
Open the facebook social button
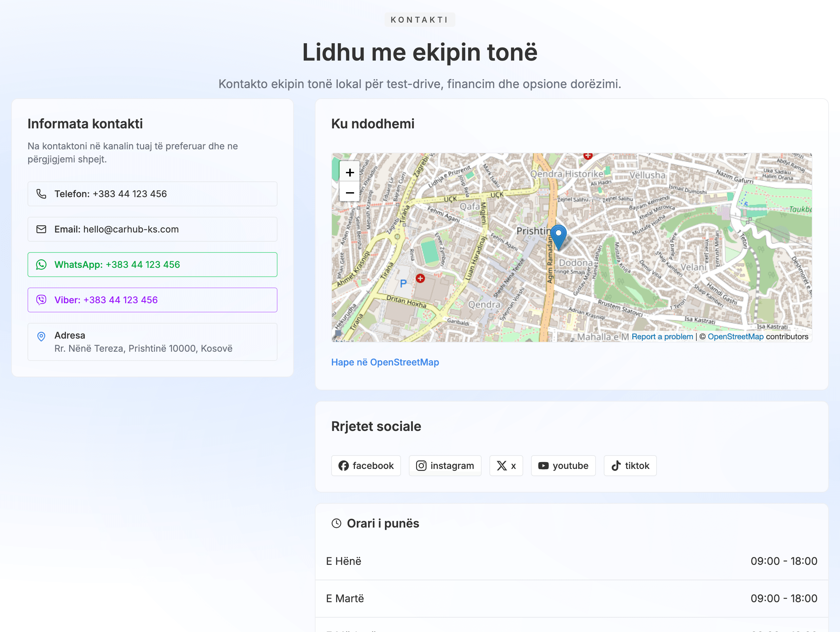366,466
